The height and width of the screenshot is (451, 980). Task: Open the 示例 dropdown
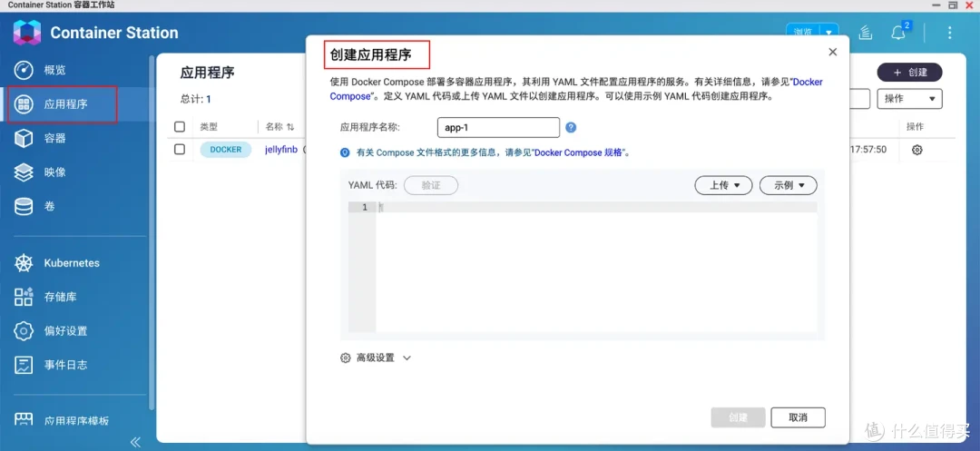click(x=789, y=185)
